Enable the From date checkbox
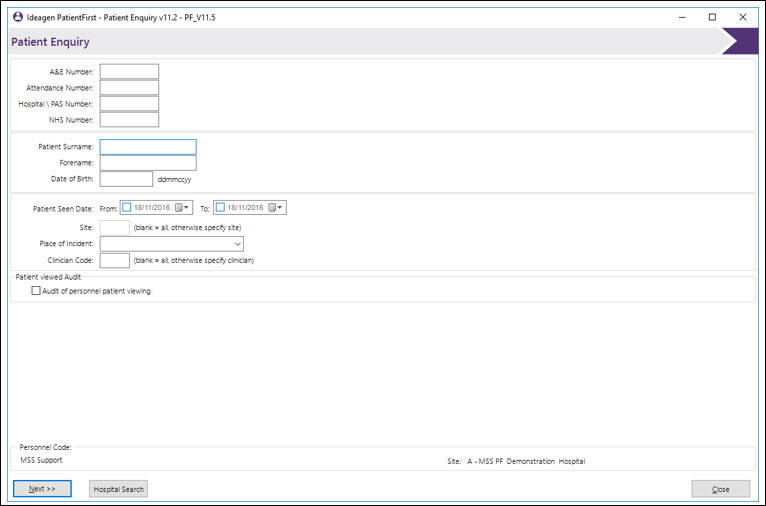Screen dimensions: 766x506 127,208
